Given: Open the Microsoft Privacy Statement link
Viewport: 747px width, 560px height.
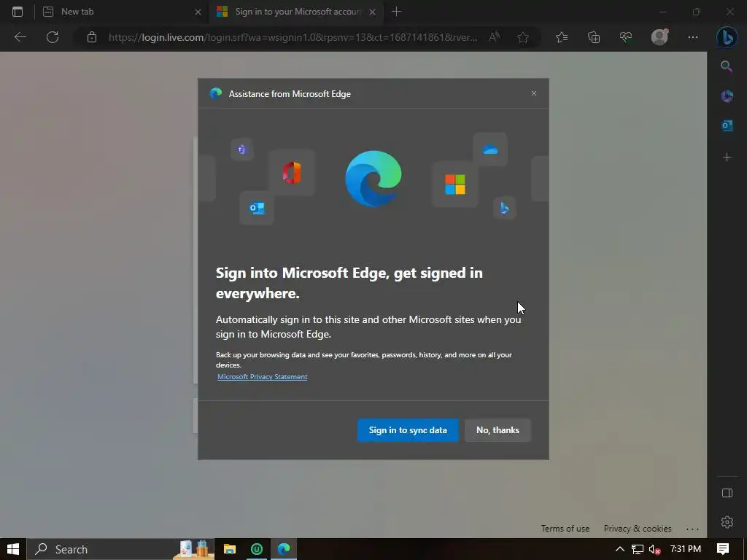Looking at the screenshot, I should tap(263, 377).
